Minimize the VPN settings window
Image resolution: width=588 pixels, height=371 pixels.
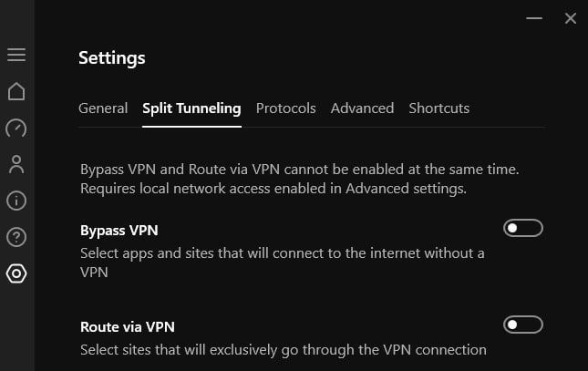[x=534, y=18]
